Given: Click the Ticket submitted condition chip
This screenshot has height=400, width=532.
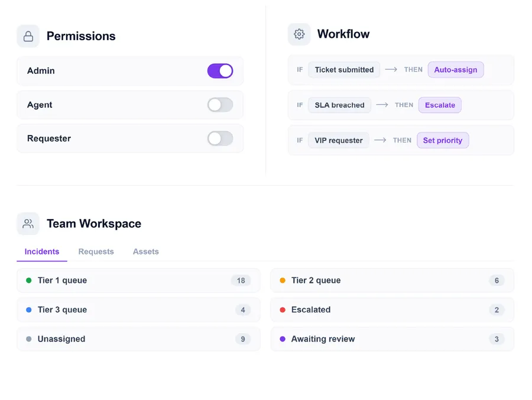Looking at the screenshot, I should 344,70.
